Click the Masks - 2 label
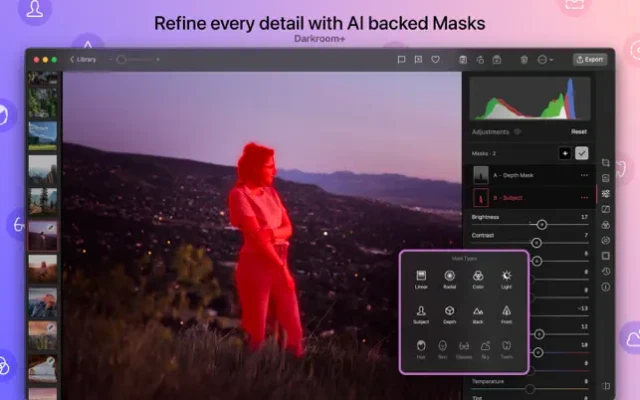This screenshot has height=400, width=640. [484, 153]
